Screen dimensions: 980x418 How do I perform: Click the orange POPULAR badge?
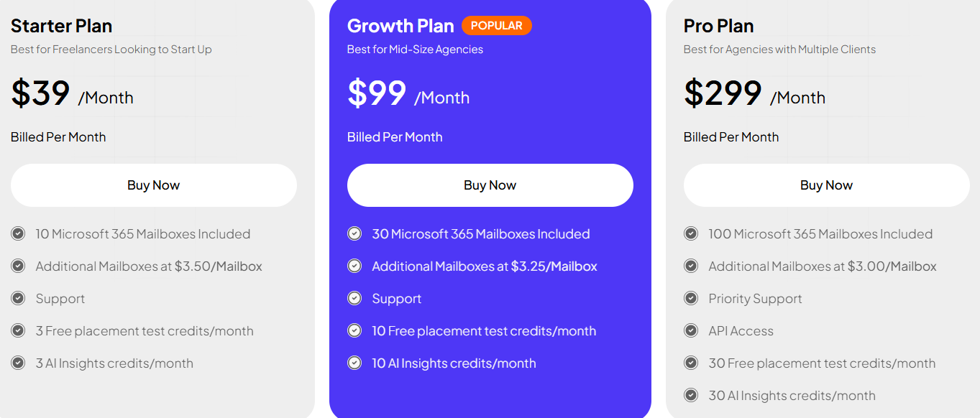pyautogui.click(x=497, y=25)
